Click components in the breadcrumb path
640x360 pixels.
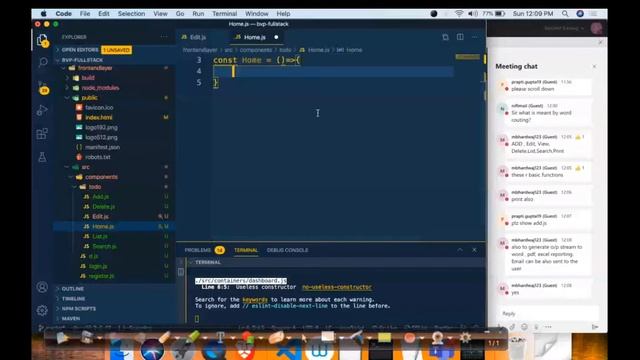click(256, 50)
